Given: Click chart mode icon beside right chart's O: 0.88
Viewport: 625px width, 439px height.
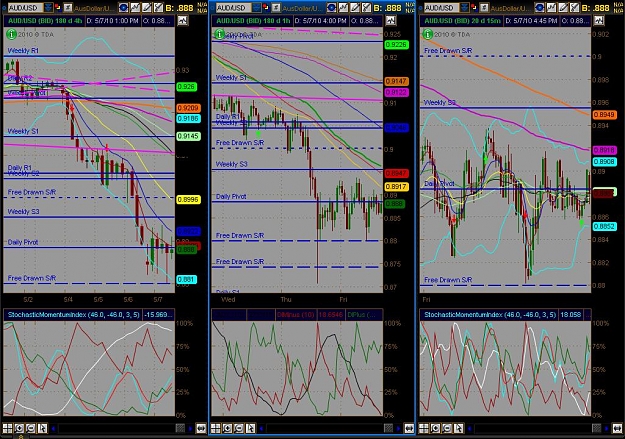Looking at the screenshot, I should coord(599,20).
